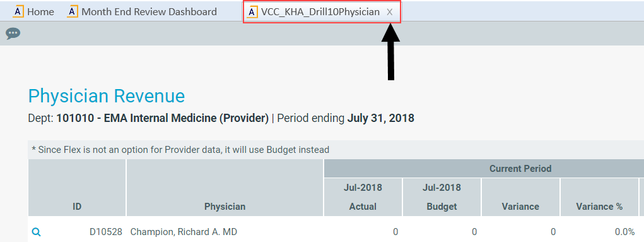Click the icon on VCC_KHA_Drill10Physician tab
Screen dimensions: 644x242
pos(252,12)
